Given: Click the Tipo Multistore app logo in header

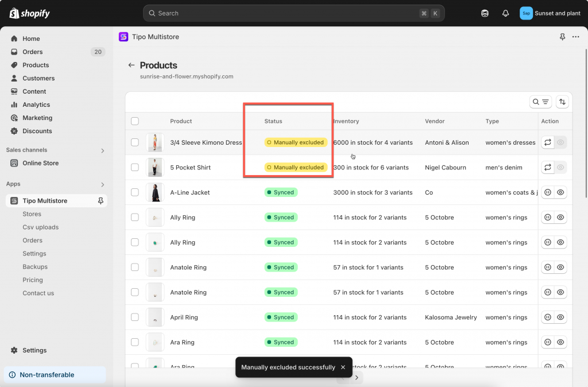Looking at the screenshot, I should [123, 37].
